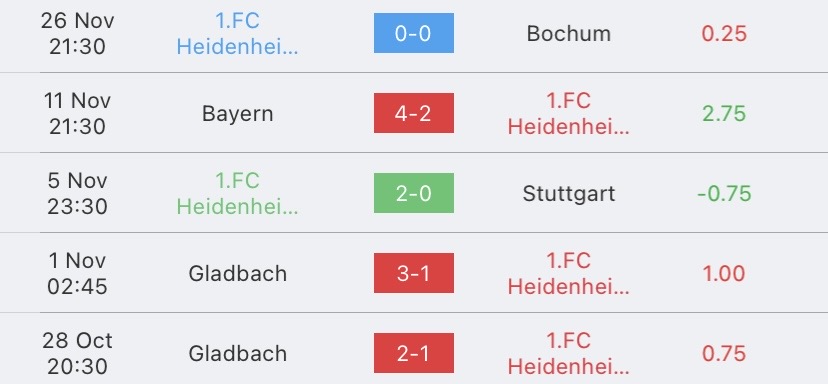The width and height of the screenshot is (828, 384).
Task: Open the green 2-0 score badge
Action: click(x=413, y=193)
